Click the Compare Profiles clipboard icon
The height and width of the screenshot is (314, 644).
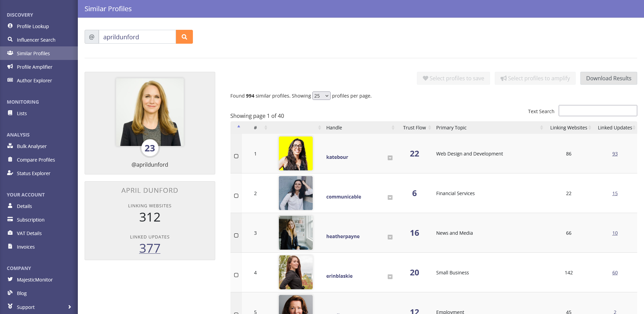coord(10,159)
